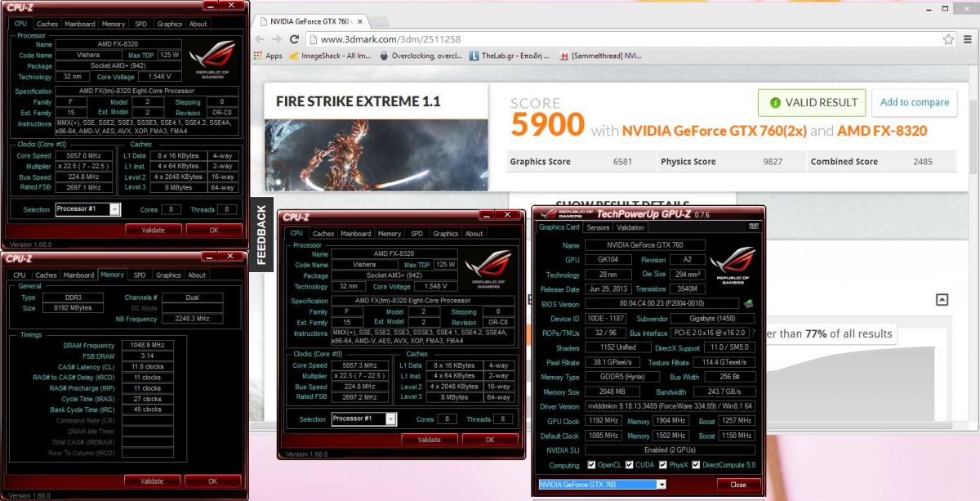Click OK in top-left CPU-Z window
The height and width of the screenshot is (501, 980).
click(x=214, y=230)
